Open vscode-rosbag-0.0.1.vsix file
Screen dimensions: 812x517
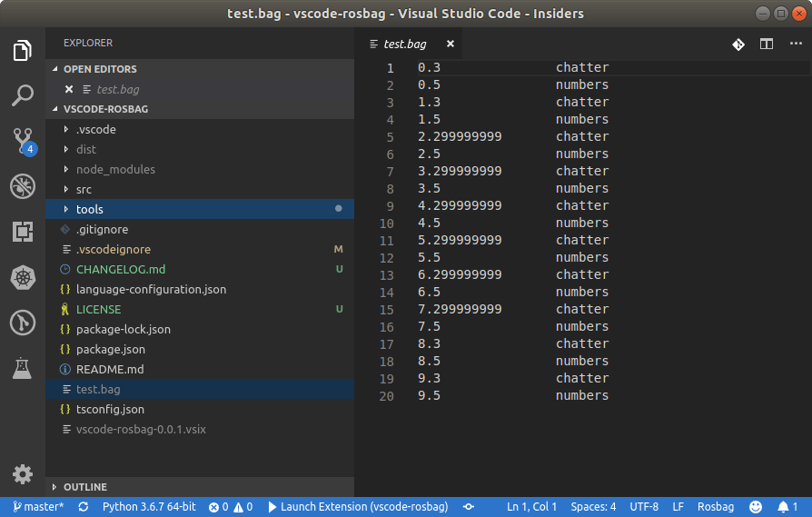coord(200,429)
